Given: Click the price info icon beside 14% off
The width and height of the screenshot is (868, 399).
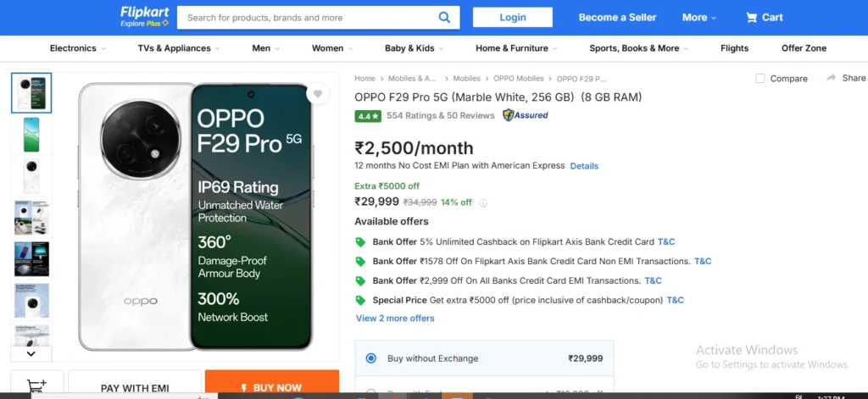Looking at the screenshot, I should point(482,203).
